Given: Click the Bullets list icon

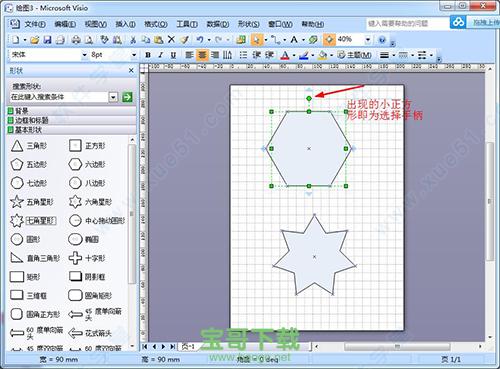Looking at the screenshot, I should point(243,55).
